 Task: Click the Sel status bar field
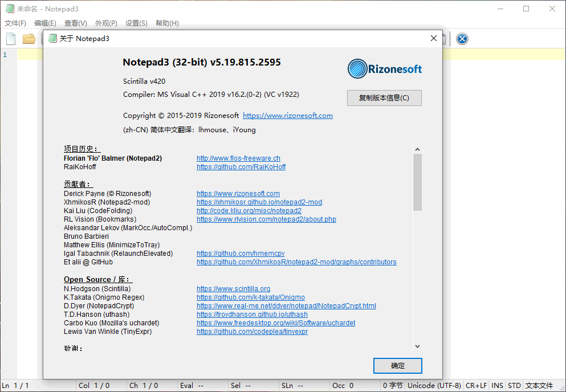point(254,386)
